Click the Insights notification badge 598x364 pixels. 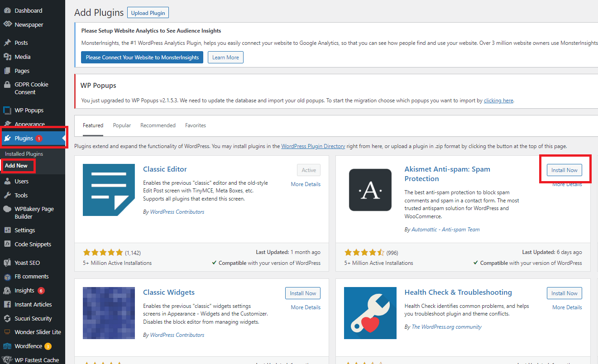pos(41,291)
